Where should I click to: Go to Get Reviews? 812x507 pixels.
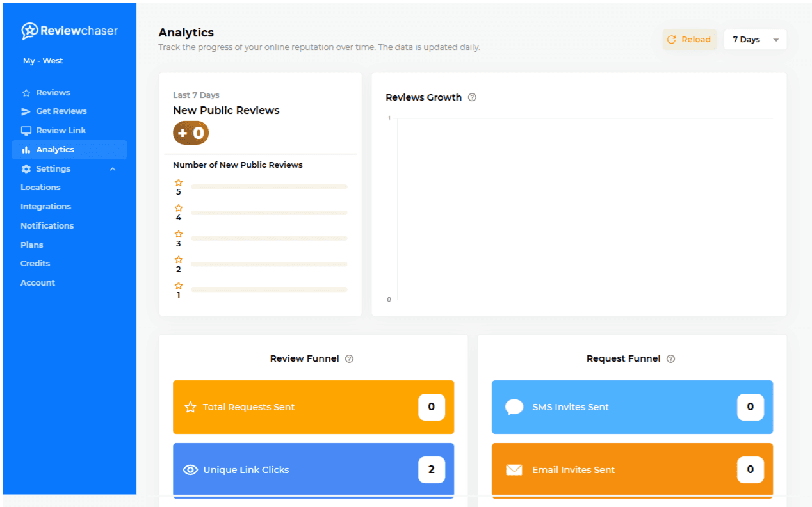[61, 111]
